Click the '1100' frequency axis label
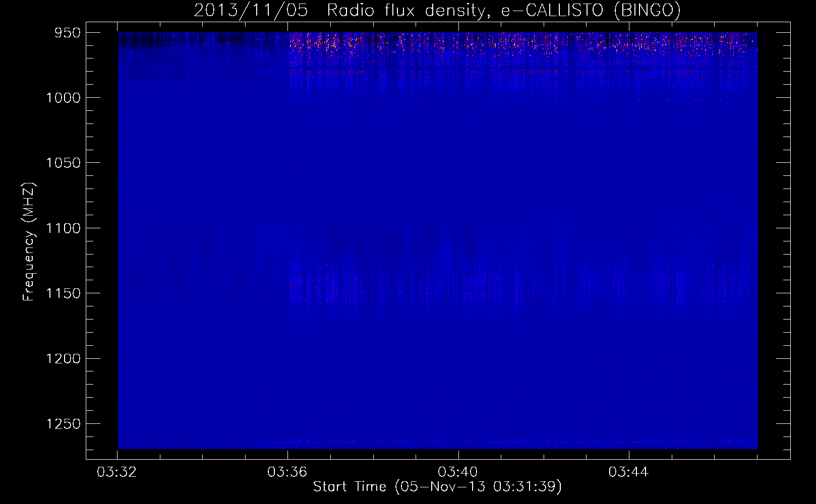The width and height of the screenshot is (816, 504). click(x=64, y=228)
